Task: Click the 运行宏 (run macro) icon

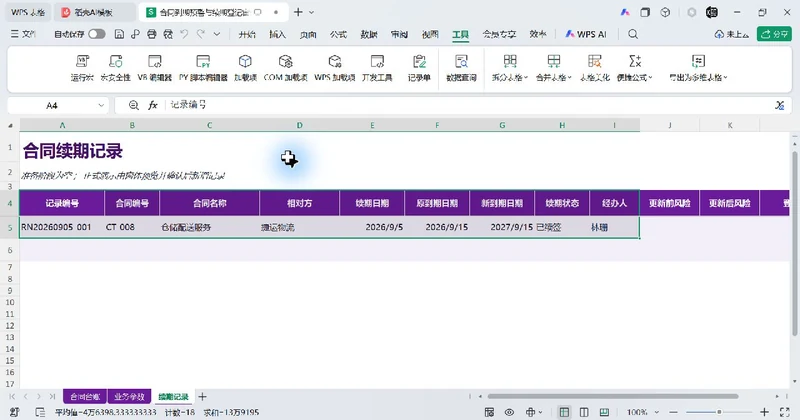Action: [x=82, y=62]
